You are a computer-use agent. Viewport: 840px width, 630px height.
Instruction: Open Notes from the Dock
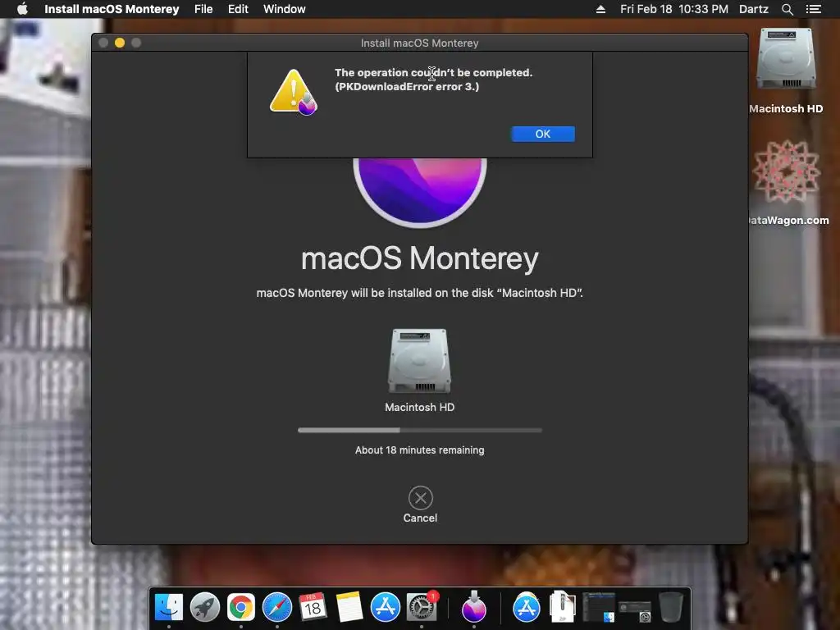[349, 608]
